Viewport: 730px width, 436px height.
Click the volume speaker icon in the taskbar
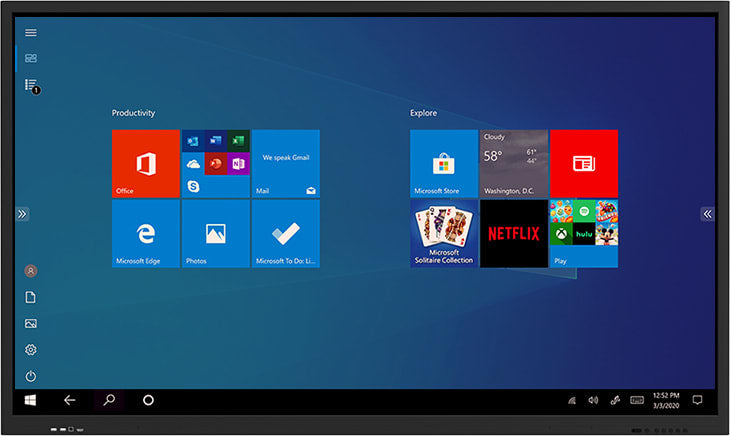pos(593,400)
